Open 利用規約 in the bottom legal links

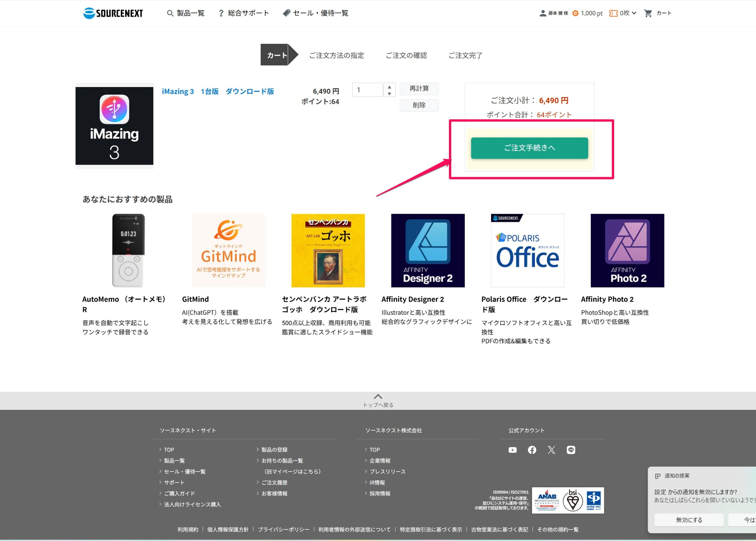(x=188, y=530)
